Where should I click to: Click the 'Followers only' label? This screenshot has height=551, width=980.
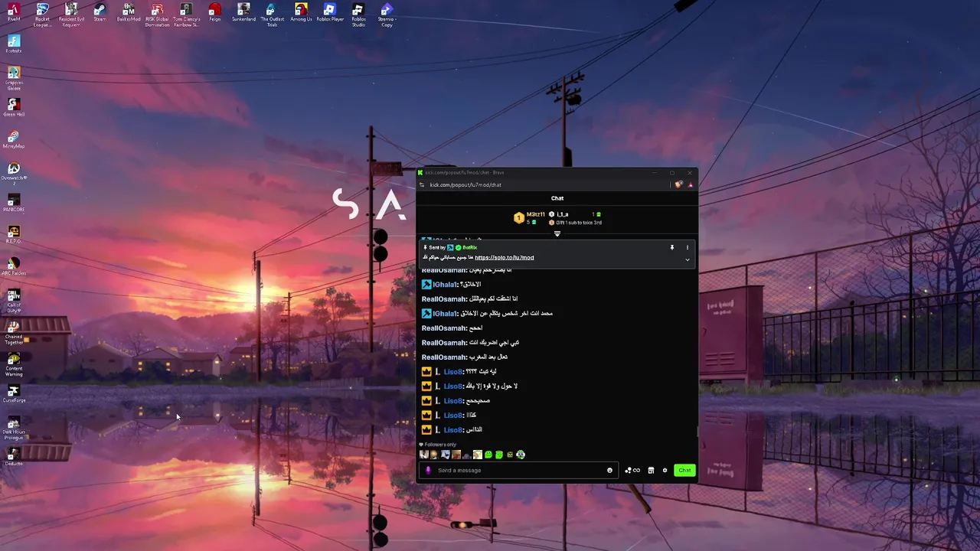pos(440,445)
